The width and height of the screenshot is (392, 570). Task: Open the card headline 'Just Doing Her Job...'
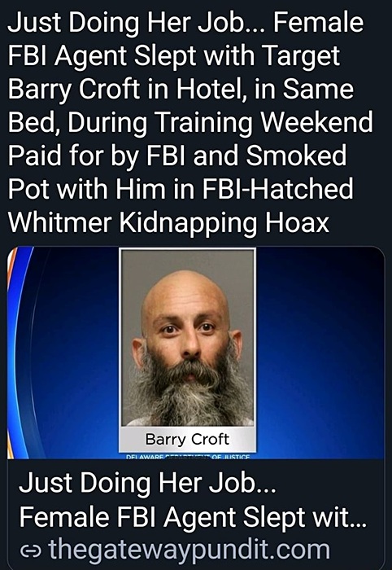coord(147,484)
